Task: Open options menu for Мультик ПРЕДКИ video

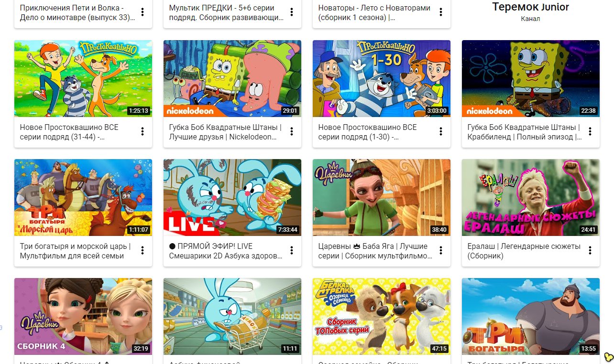Action: click(x=292, y=12)
